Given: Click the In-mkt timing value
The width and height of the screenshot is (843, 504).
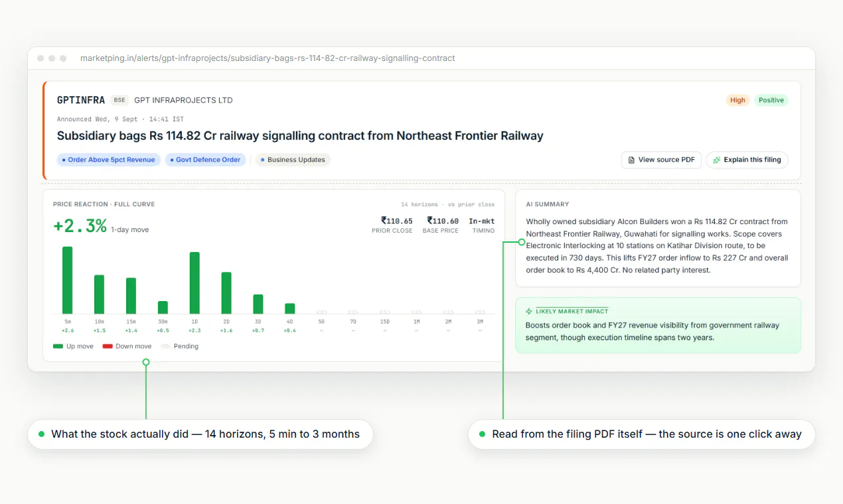Looking at the screenshot, I should point(481,221).
